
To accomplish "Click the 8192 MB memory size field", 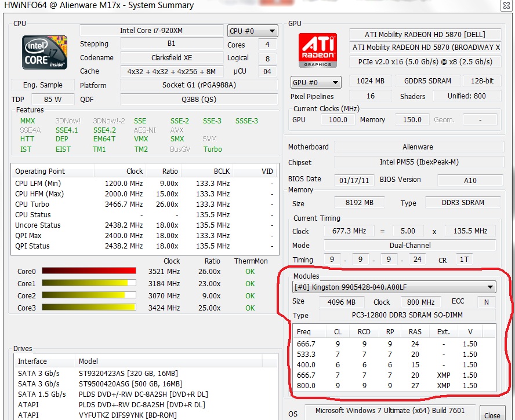I will click(360, 203).
